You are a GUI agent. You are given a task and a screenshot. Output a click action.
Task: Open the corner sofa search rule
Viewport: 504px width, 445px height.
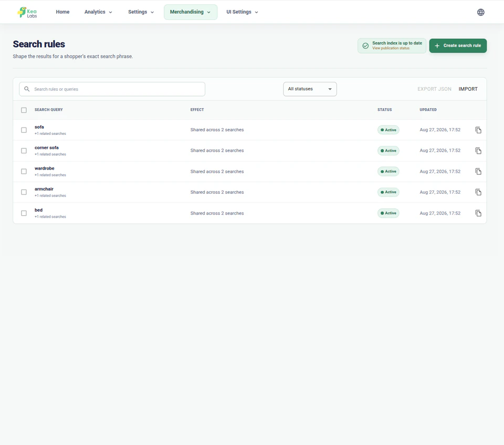(x=47, y=147)
